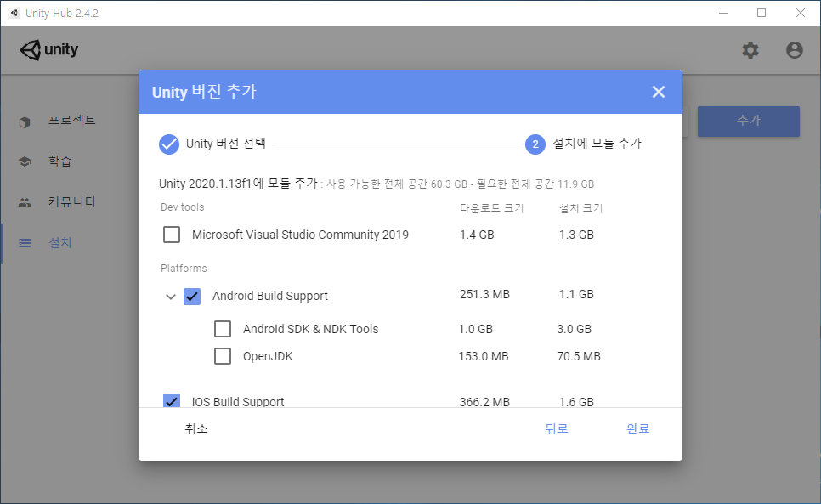Close the Unity Hub window
This screenshot has width=821, height=504.
tap(800, 13)
